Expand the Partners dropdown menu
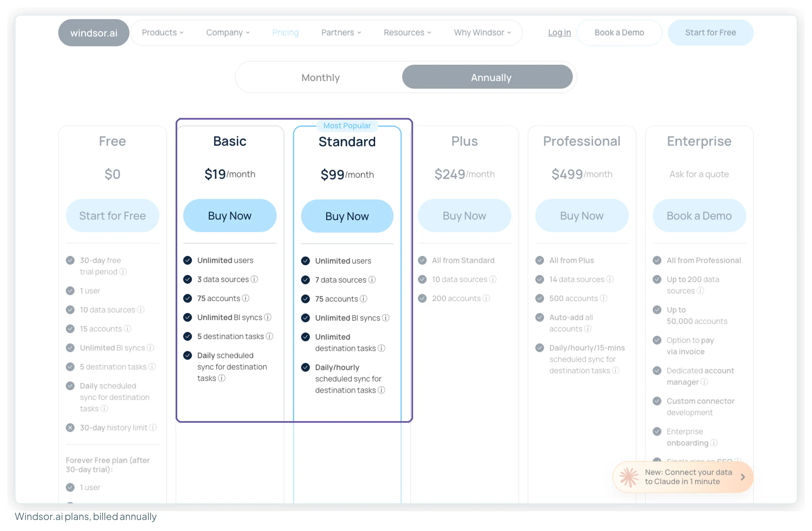The image size is (812, 531). tap(341, 32)
